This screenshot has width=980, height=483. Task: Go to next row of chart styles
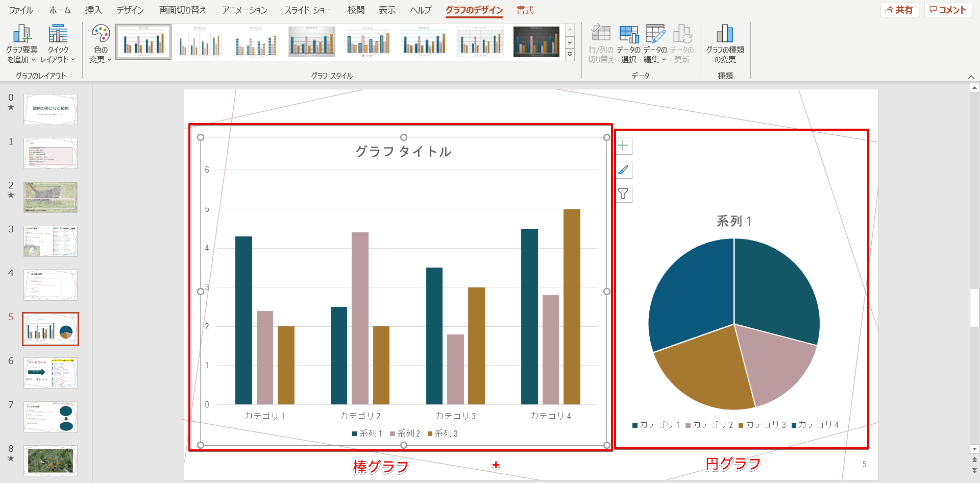coord(570,42)
